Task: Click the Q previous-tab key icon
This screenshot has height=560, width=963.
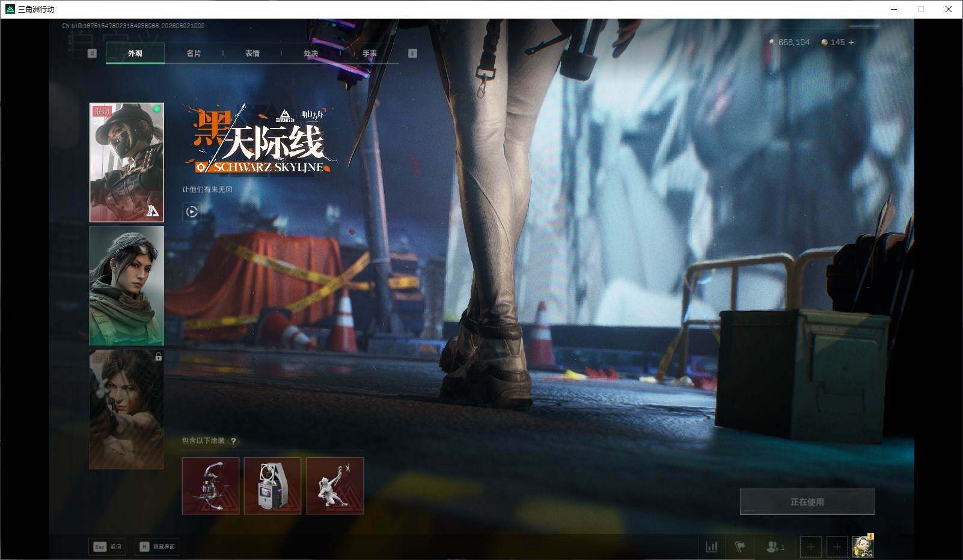Action: [x=92, y=53]
